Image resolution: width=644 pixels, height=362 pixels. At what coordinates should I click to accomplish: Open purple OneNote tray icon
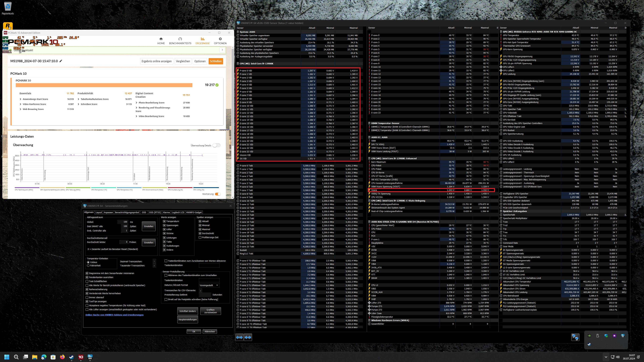614,336
